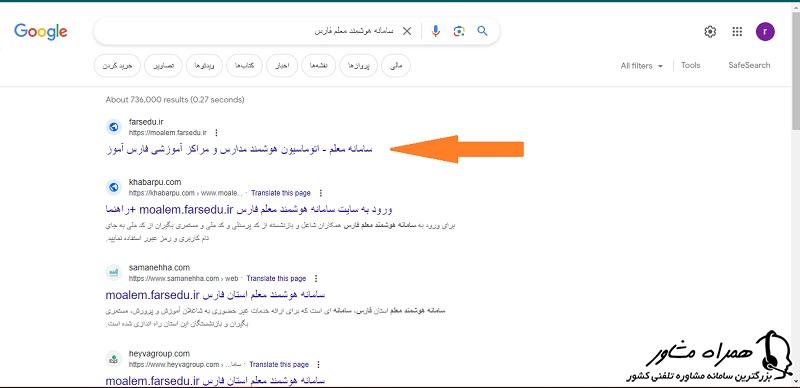The height and width of the screenshot is (388, 800).
Task: Select the مالی filter chip
Action: click(x=396, y=66)
